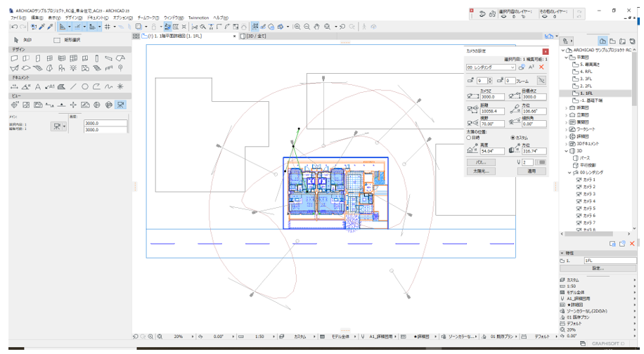
Task: Click the カメラZ height input field
Action: (492, 97)
